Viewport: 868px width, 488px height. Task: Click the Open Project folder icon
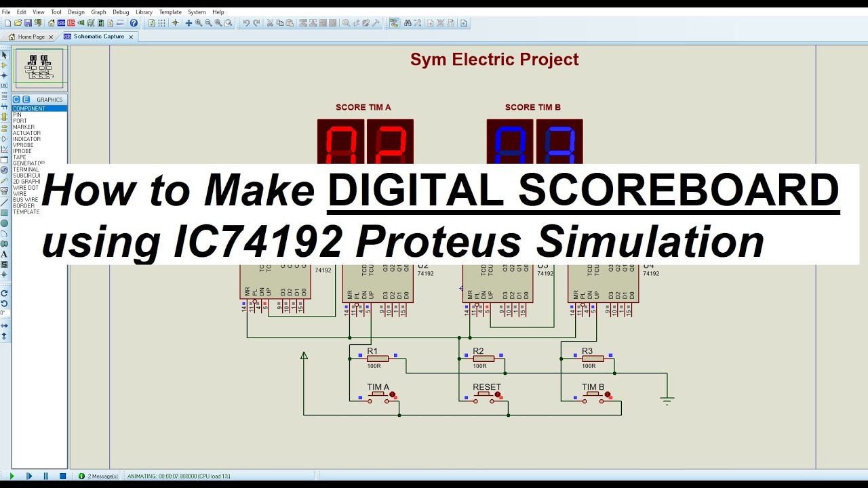click(x=18, y=23)
